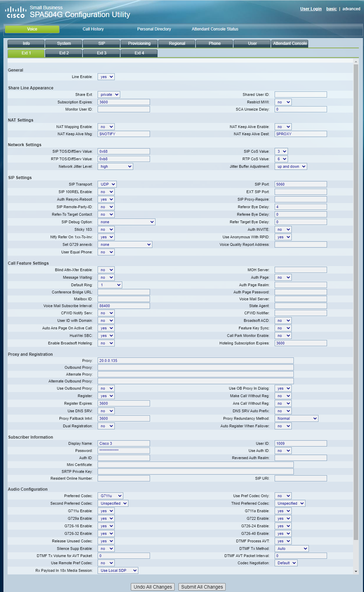
Task: Open the User Login link
Action: click(311, 9)
